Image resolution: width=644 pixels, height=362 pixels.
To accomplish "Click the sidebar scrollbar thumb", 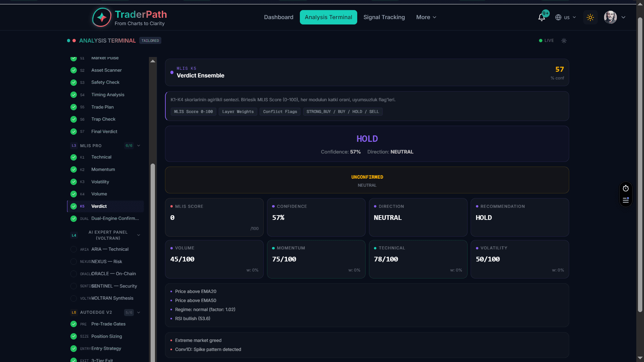I will click(153, 263).
